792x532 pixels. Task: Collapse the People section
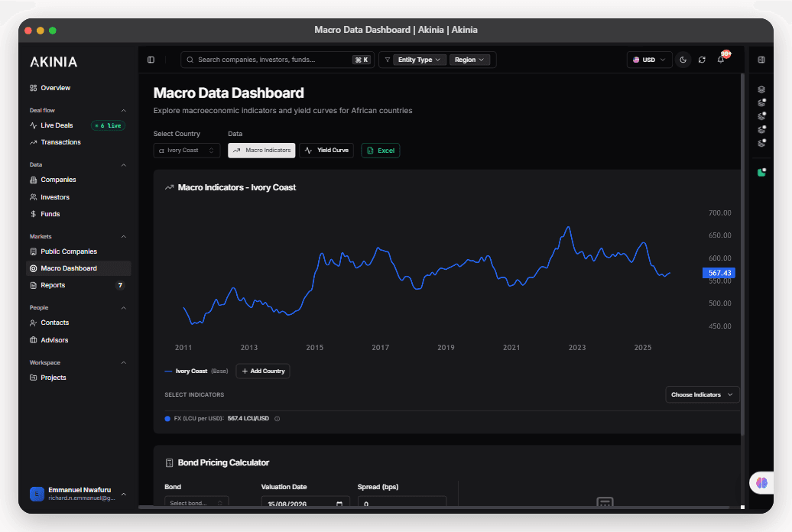(123, 308)
